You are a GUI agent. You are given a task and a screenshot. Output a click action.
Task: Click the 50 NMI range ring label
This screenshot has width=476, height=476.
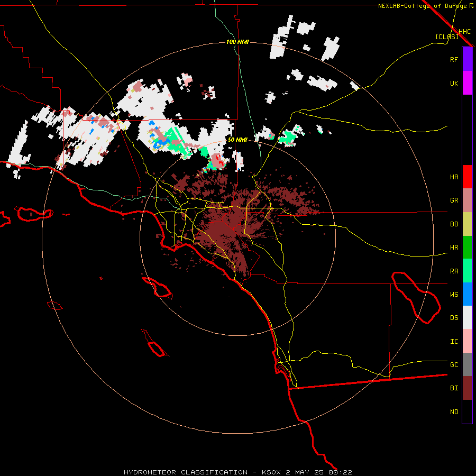click(x=237, y=140)
